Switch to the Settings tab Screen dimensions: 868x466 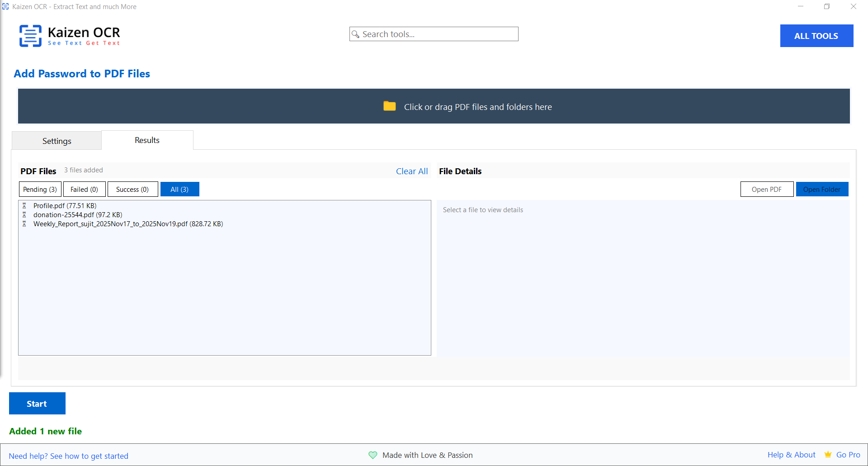[x=57, y=141]
